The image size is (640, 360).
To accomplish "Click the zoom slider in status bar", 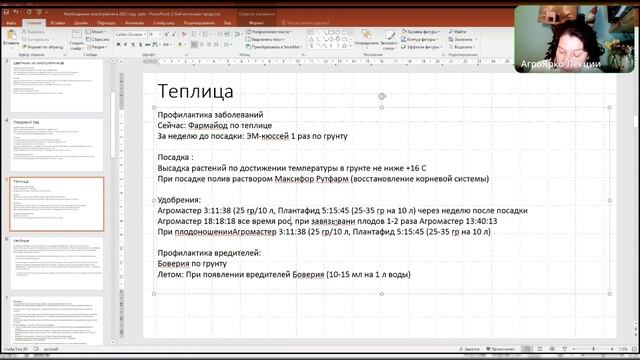I will 593,349.
